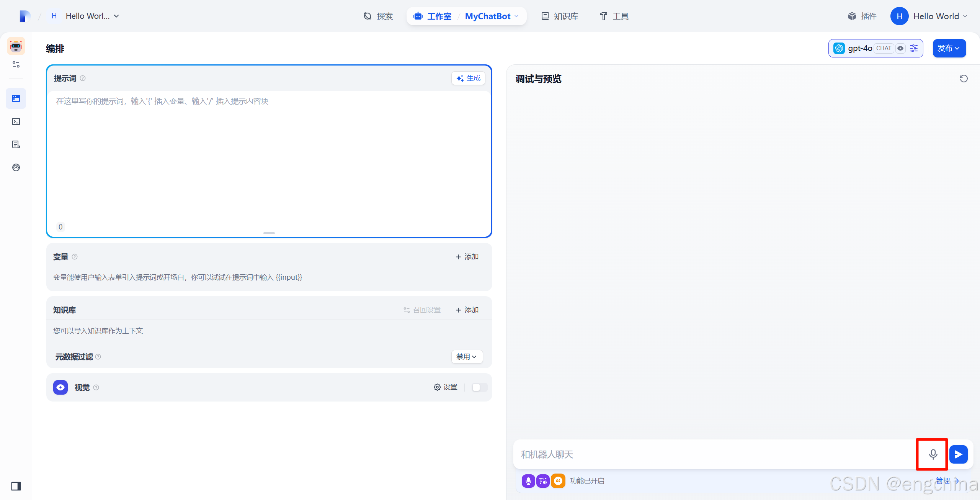Open the monitoring gauge sidebar icon
The height and width of the screenshot is (500, 980).
tap(16, 167)
